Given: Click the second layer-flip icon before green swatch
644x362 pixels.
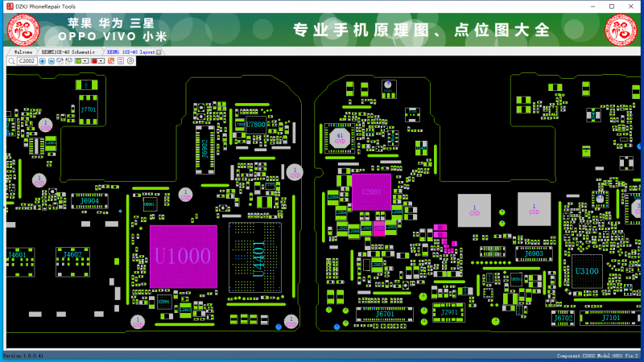Looking at the screenshot, I should click(69, 61).
